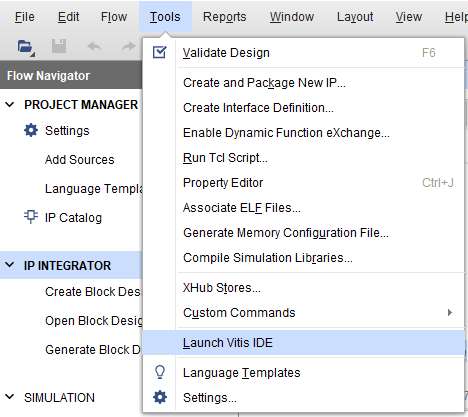Click Add Sources in Flow Navigator
Image resolution: width=468 pixels, height=417 pixels.
[80, 160]
